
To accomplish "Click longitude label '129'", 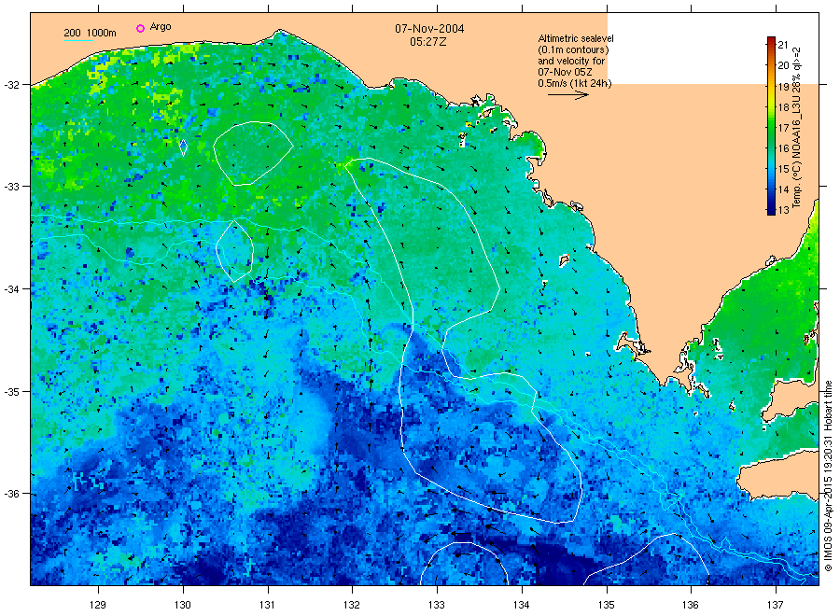I will click(98, 605).
